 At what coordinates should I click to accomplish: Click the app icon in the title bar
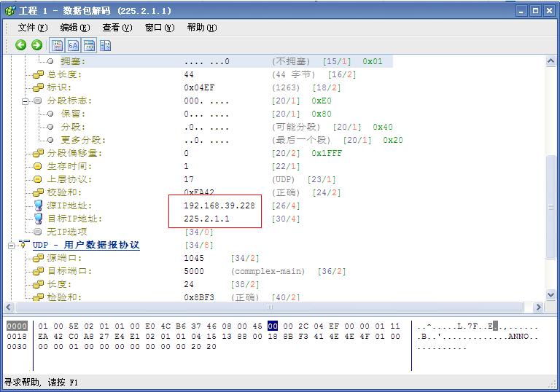10,11
